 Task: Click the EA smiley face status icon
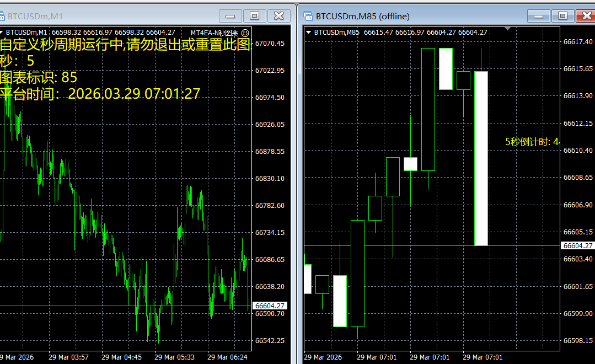click(245, 33)
